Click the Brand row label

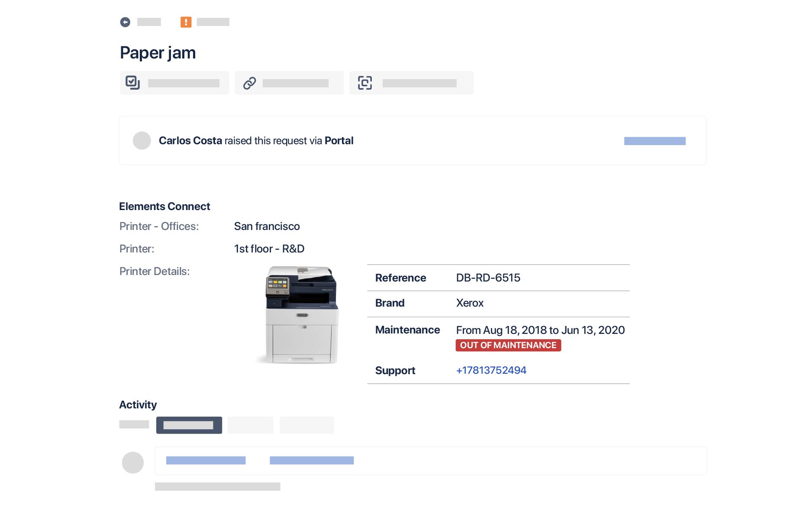point(390,303)
